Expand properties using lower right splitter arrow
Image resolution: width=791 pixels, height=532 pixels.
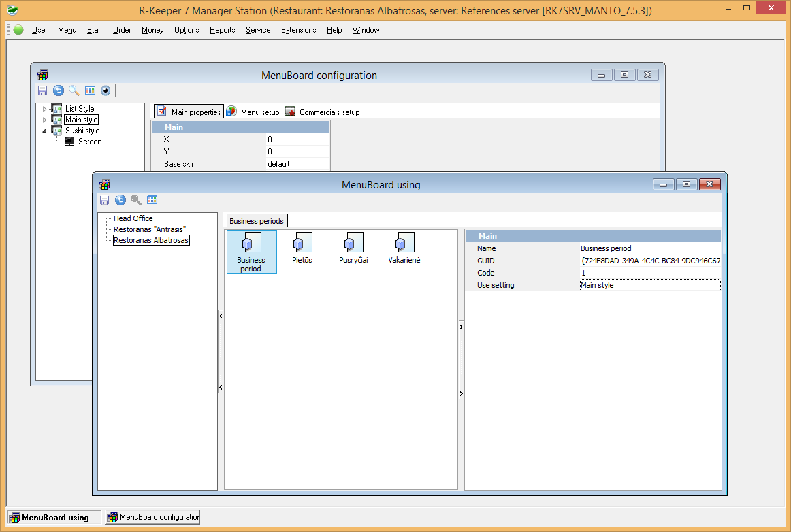point(461,393)
